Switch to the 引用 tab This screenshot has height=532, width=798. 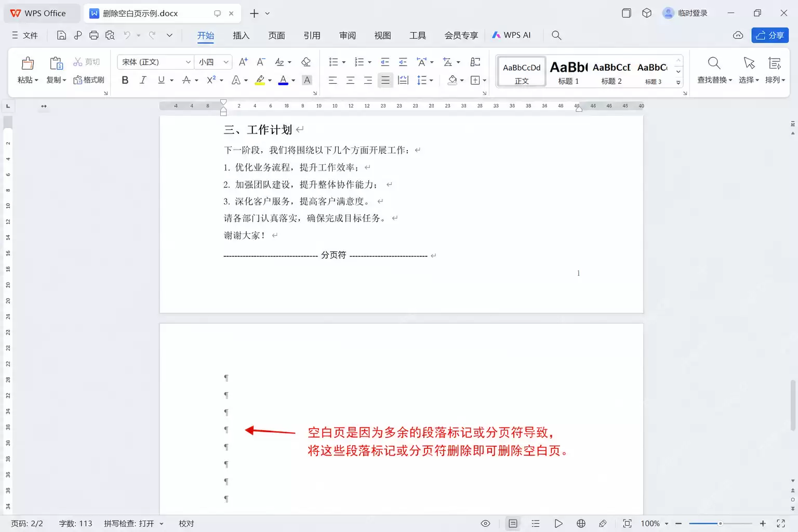click(312, 35)
